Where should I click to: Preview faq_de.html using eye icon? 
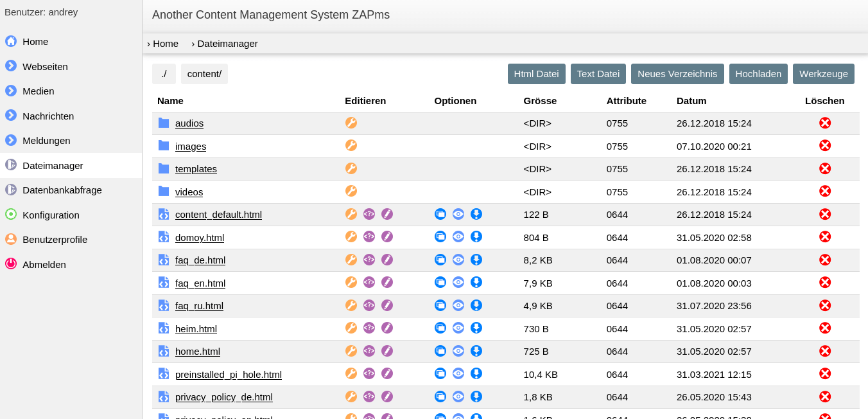[458, 260]
